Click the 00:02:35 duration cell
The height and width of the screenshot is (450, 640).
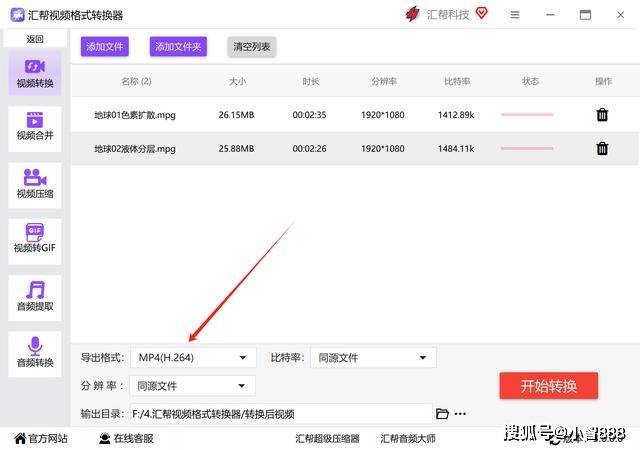[x=309, y=115]
